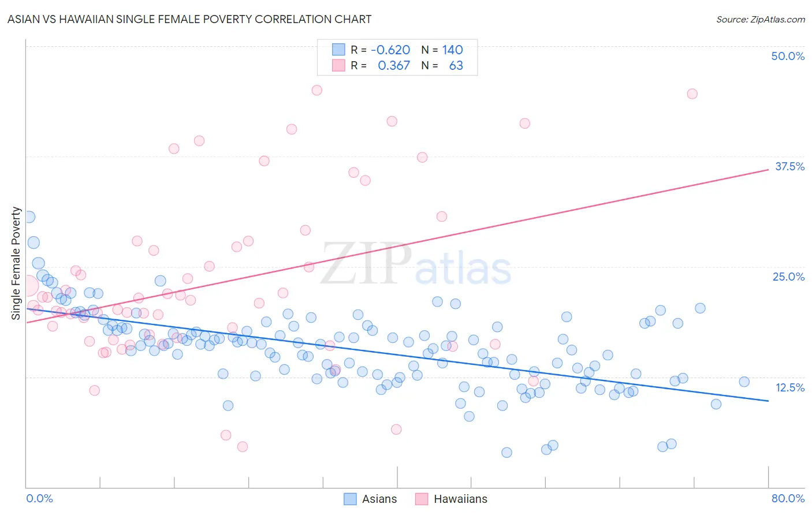Click the 80.0% x-axis label

coord(788,498)
